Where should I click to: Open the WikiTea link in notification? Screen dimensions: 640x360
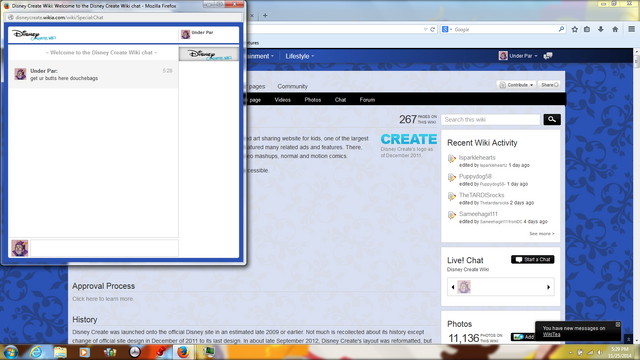coord(551,334)
